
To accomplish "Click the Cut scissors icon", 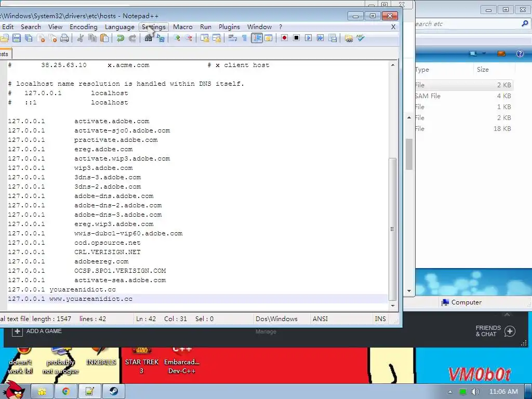I will (81, 38).
